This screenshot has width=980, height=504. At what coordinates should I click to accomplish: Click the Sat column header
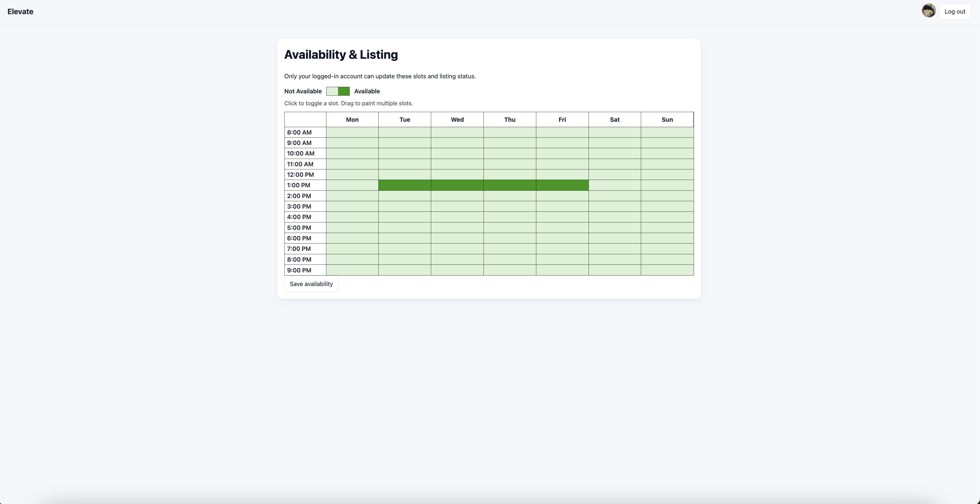point(614,120)
